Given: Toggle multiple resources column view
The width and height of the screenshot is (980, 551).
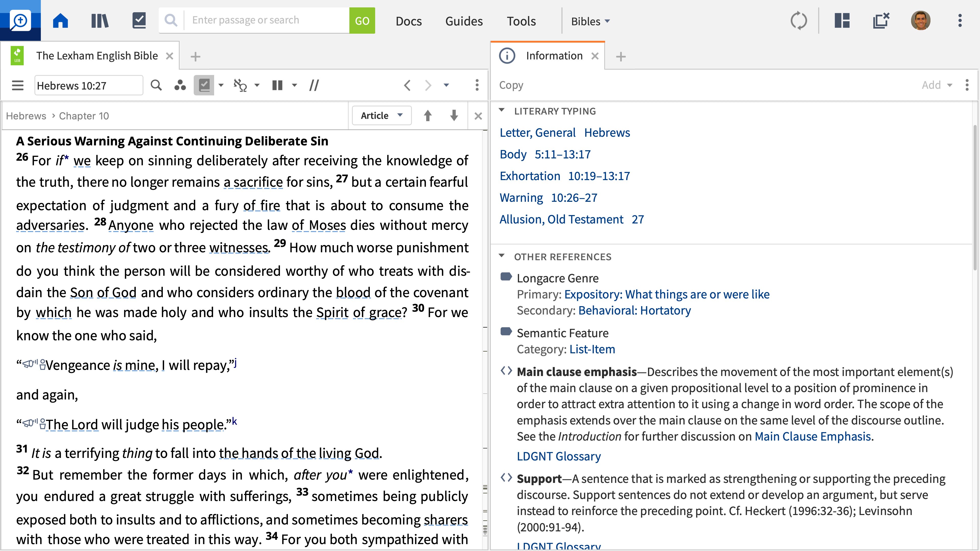Looking at the screenshot, I should coord(277,85).
